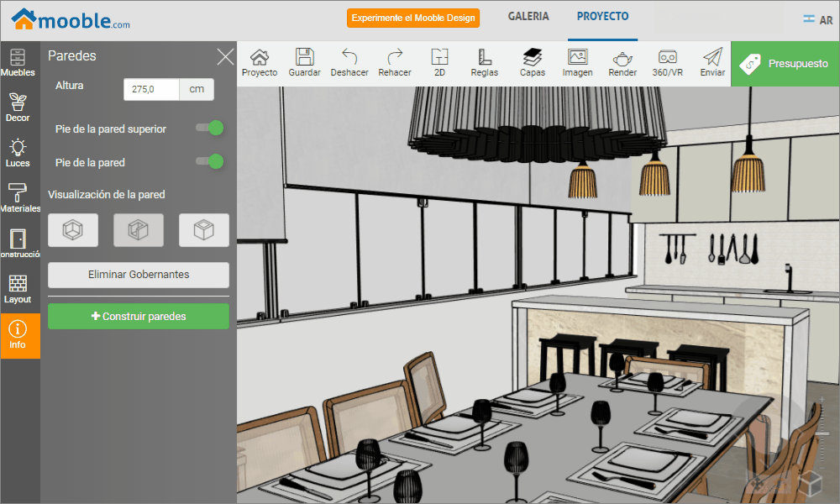The height and width of the screenshot is (504, 840).
Task: Click the Imagen picture tool
Action: point(578,63)
